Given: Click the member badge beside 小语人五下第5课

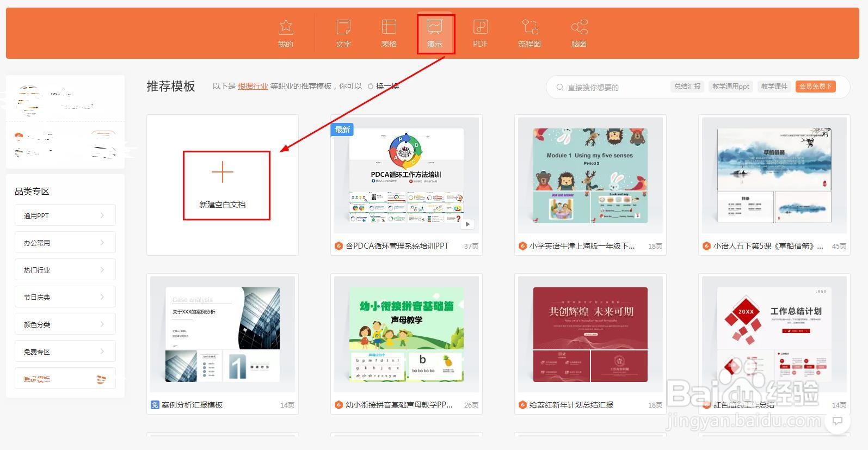Looking at the screenshot, I should coord(706,246).
